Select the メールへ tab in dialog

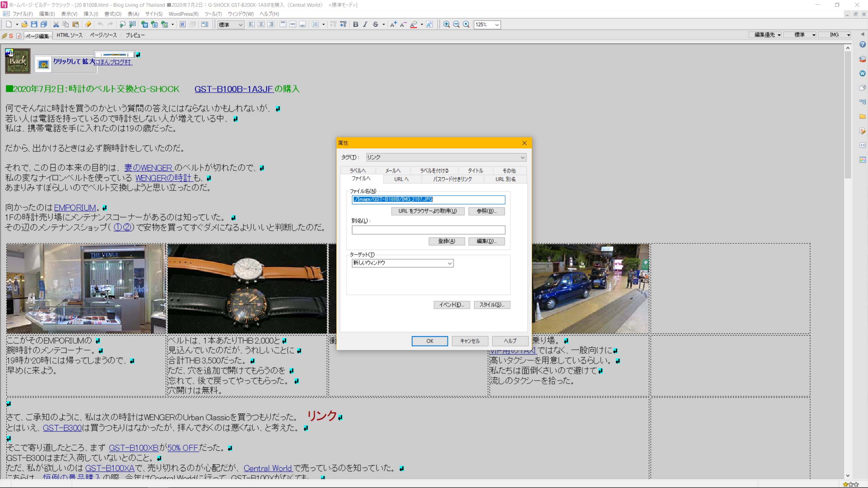tap(393, 170)
